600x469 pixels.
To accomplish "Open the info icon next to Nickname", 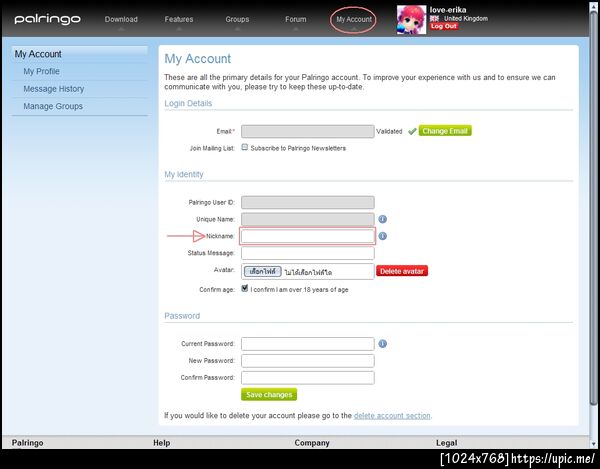I will pyautogui.click(x=382, y=236).
